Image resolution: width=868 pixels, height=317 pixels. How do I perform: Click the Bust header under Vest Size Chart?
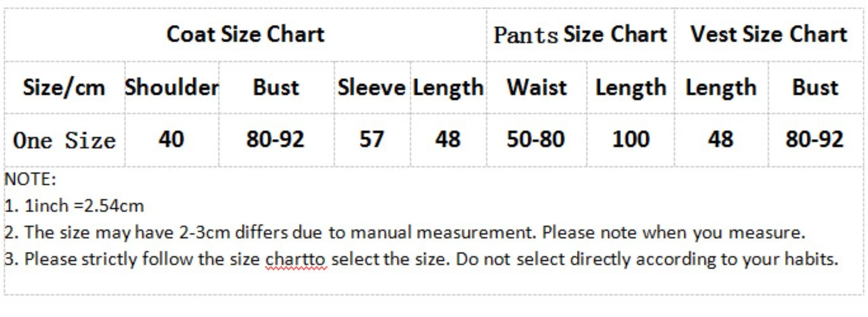coord(815,88)
